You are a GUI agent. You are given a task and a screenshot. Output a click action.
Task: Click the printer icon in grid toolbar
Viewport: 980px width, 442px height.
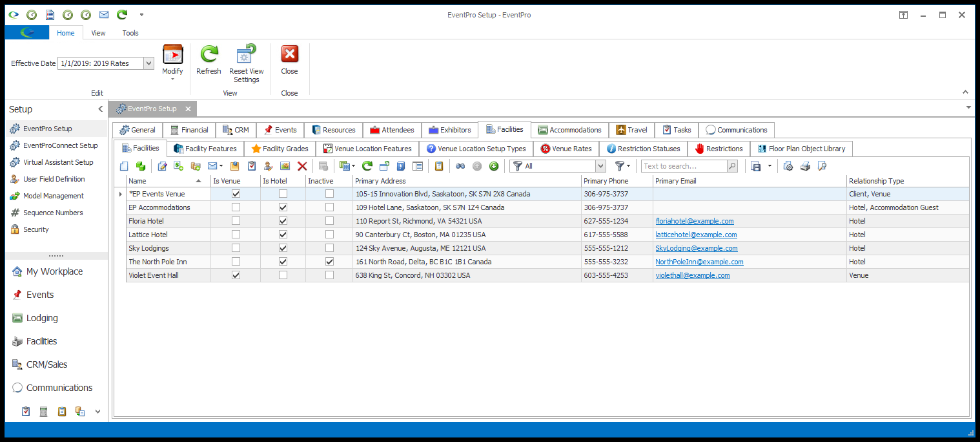pos(805,166)
